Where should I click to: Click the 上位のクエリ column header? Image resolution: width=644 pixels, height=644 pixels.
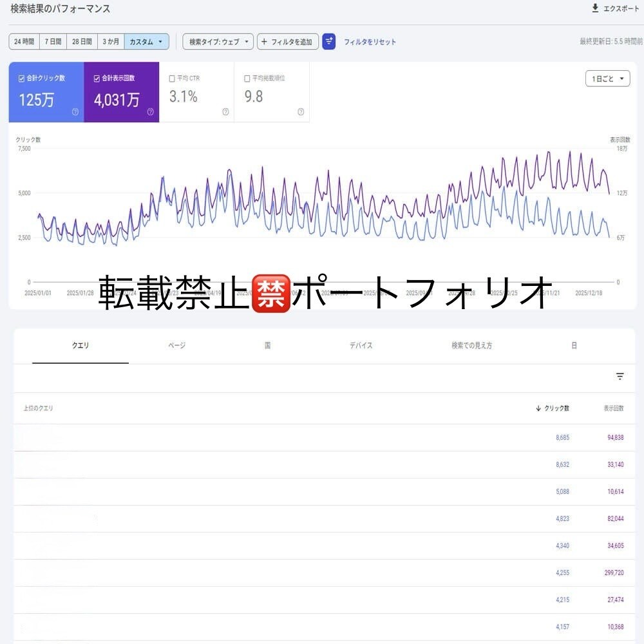pos(38,408)
